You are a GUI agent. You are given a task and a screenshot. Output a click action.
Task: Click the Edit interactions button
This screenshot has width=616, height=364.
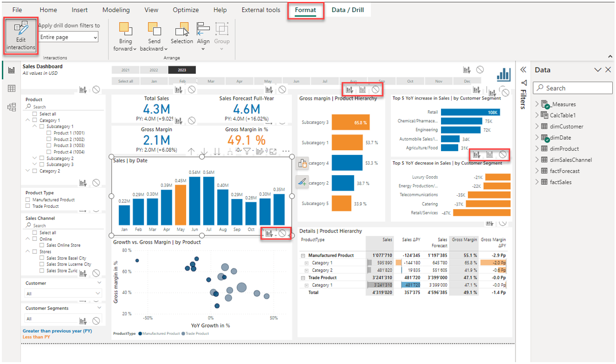click(20, 36)
